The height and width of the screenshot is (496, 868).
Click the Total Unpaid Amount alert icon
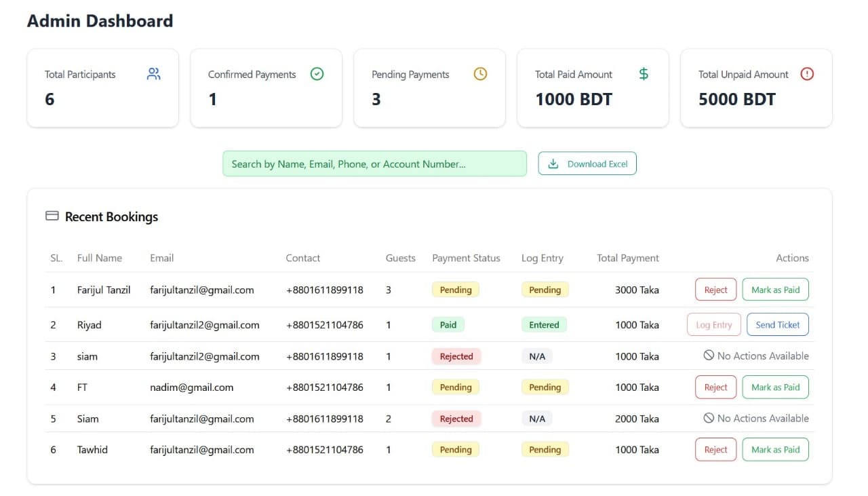[807, 74]
